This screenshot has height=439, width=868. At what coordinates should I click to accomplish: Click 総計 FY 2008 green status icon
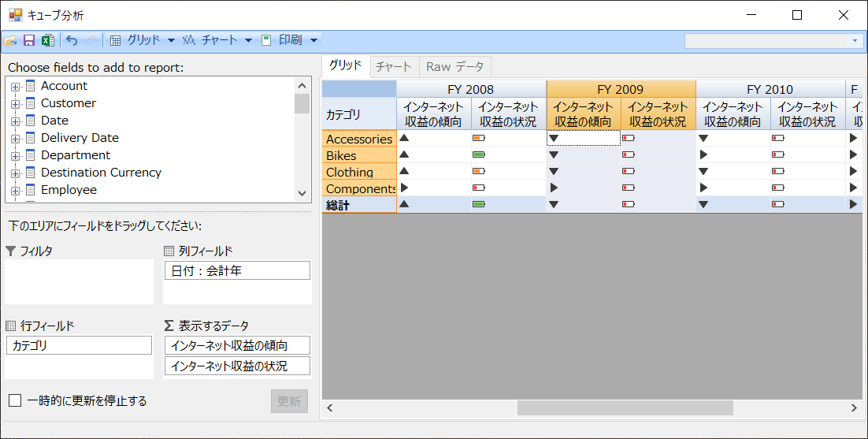479,204
